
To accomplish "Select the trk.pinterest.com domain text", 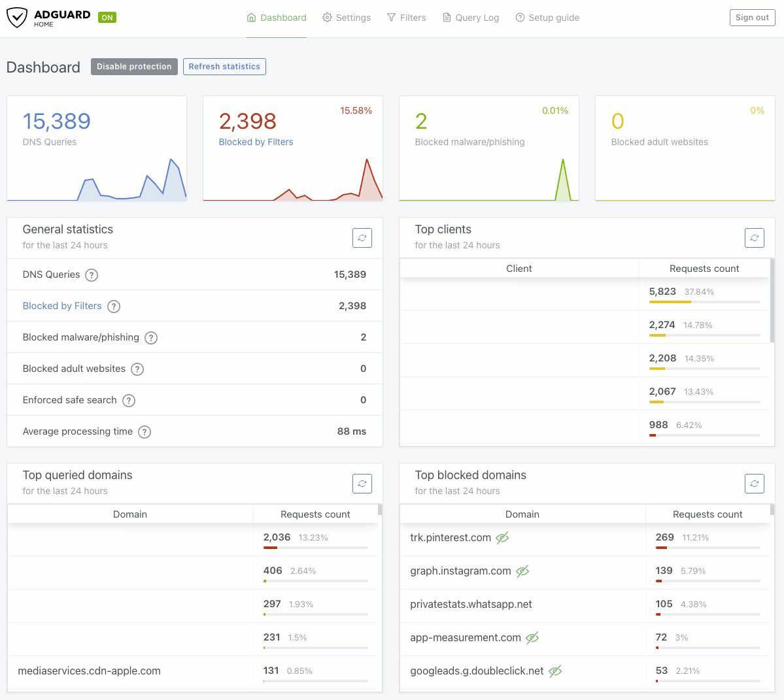I will [x=451, y=538].
